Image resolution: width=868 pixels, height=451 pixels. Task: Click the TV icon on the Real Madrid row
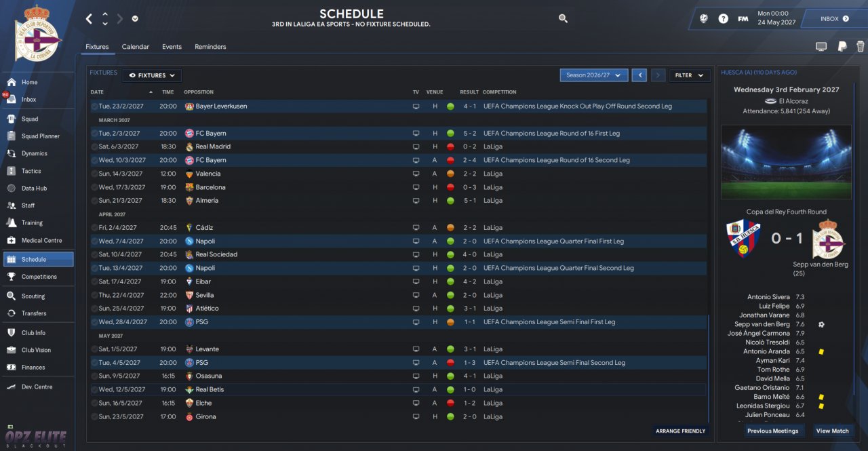pyautogui.click(x=416, y=146)
